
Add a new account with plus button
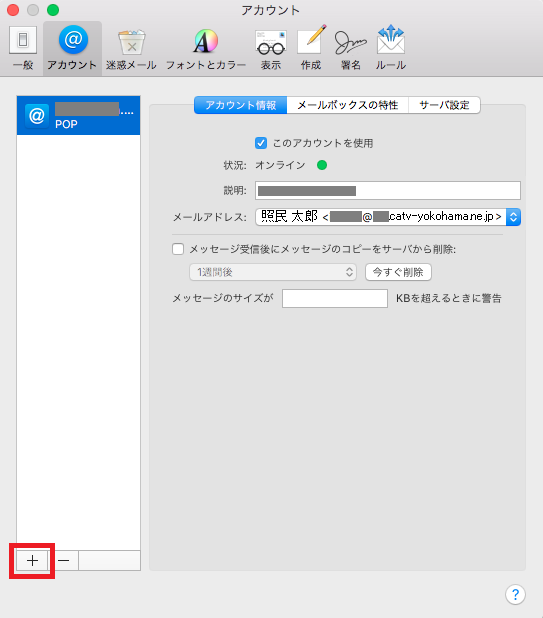point(32,560)
